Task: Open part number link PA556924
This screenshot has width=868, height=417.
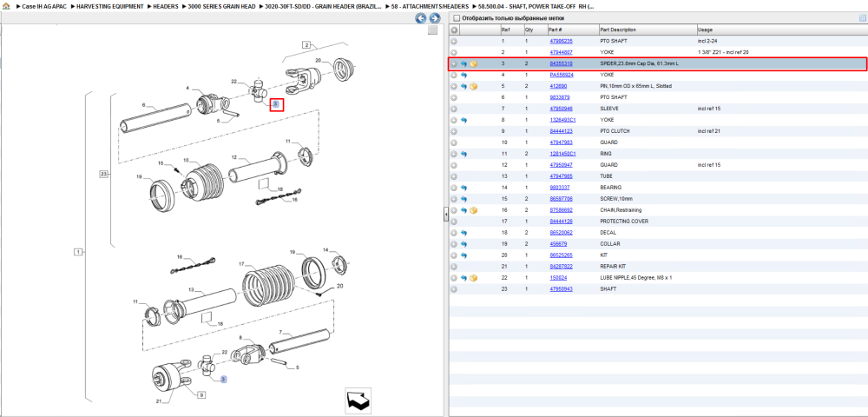Action: (x=562, y=75)
